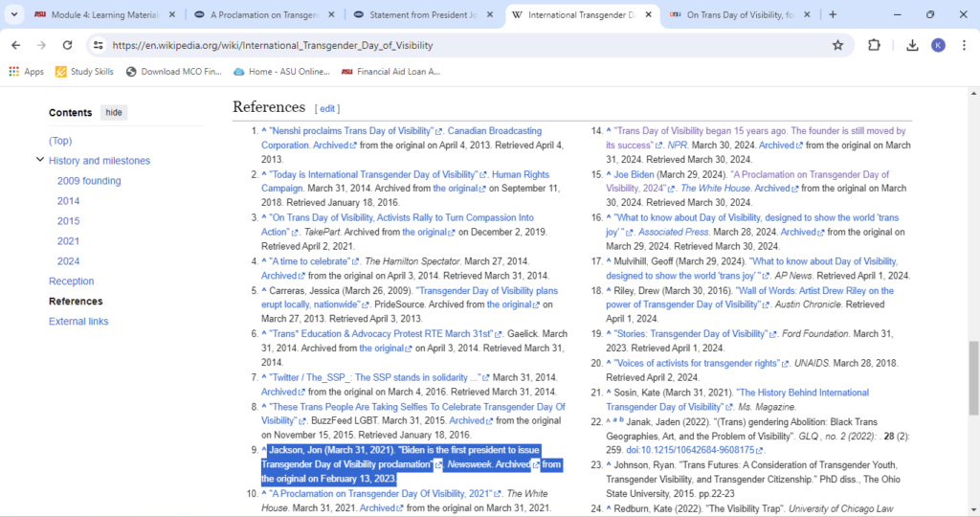
Task: Hide the Contents sidebar
Action: [114, 113]
